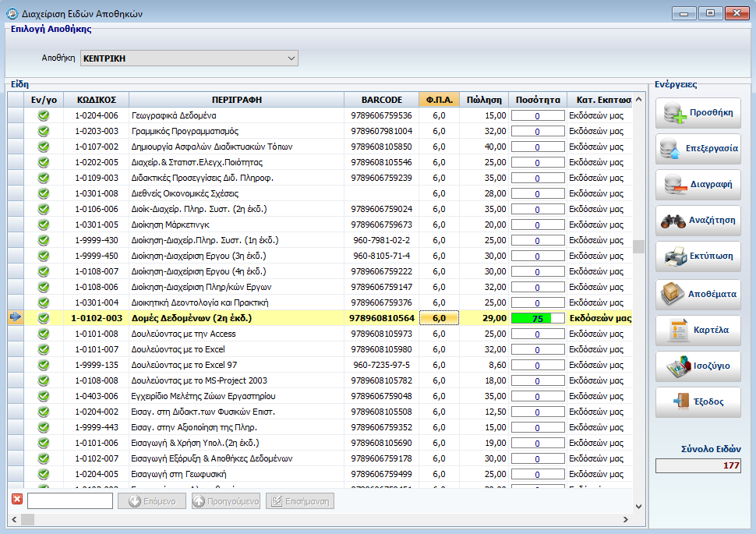This screenshot has height=534, width=756.
Task: Click horizontal scrollbar left arrow
Action: tap(14, 519)
